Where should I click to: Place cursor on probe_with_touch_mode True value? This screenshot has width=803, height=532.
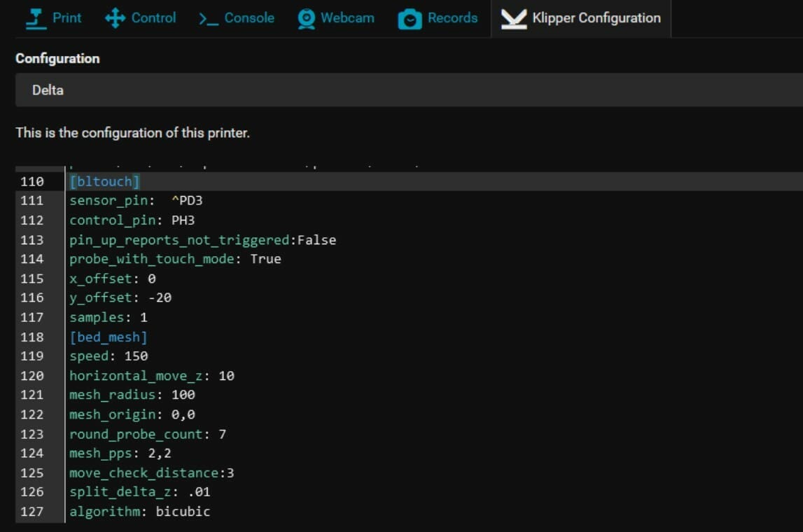[x=265, y=259]
